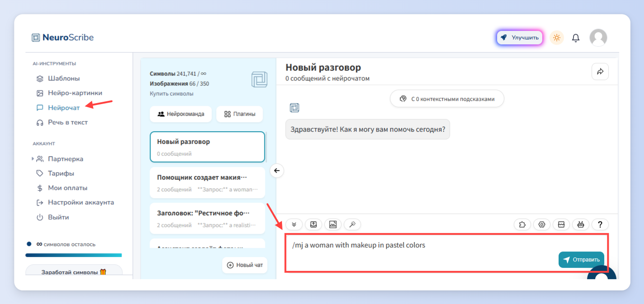
Task: Open Речь в текст in the sidebar
Action: coord(68,122)
